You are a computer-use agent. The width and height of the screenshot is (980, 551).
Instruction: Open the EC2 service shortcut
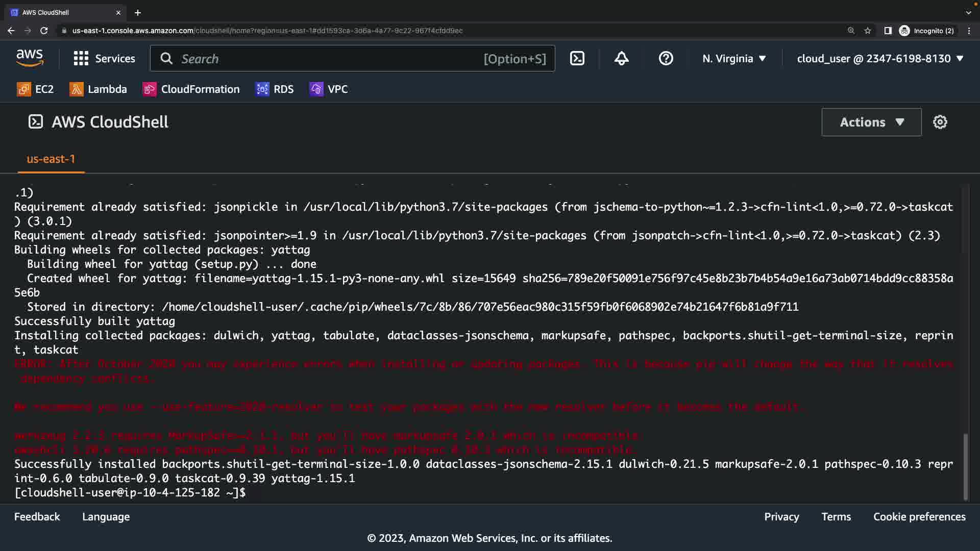click(35, 89)
